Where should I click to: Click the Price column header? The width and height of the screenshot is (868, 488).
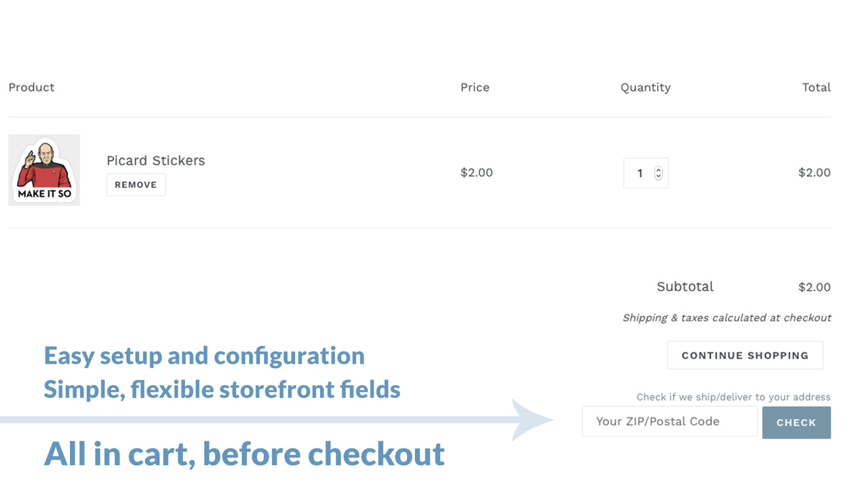click(475, 87)
